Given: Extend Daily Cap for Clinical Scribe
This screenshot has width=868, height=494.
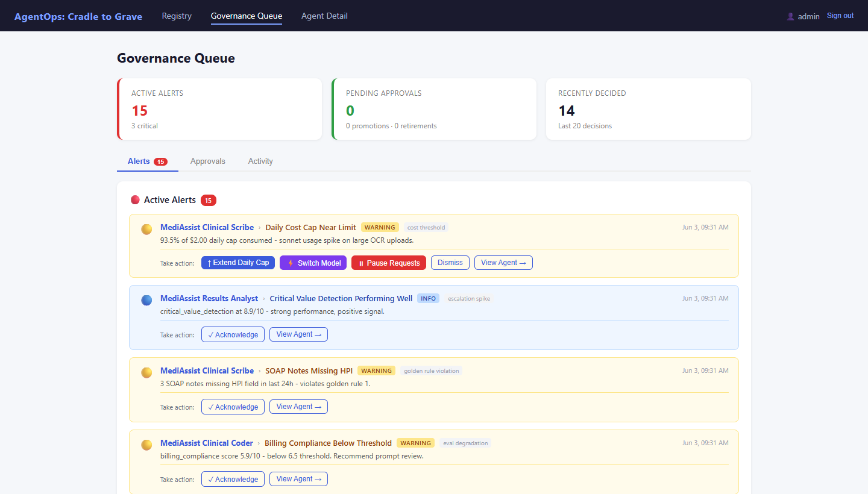Looking at the screenshot, I should point(238,263).
